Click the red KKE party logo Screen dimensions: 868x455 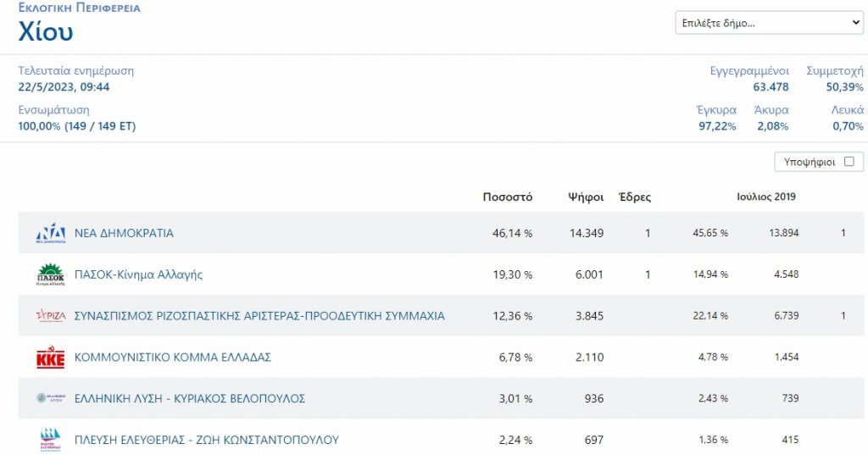(x=50, y=358)
